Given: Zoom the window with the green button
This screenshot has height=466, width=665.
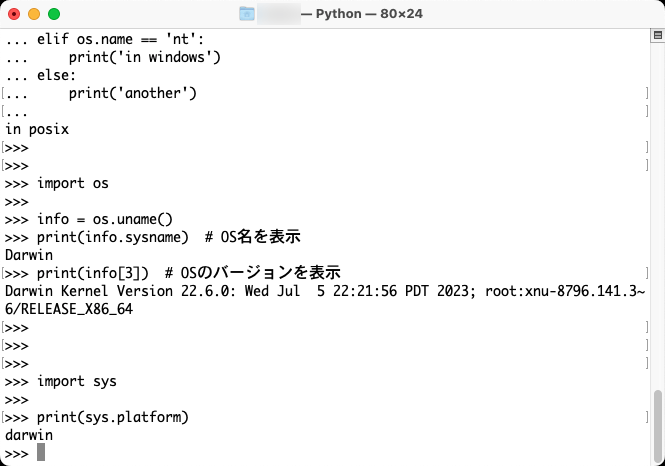Looking at the screenshot, I should coord(54,14).
